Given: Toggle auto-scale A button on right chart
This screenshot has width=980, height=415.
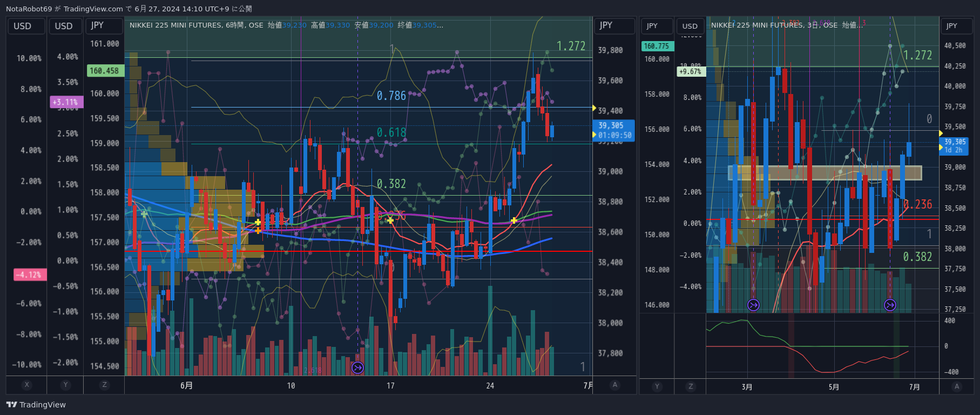Looking at the screenshot, I should (x=957, y=386).
